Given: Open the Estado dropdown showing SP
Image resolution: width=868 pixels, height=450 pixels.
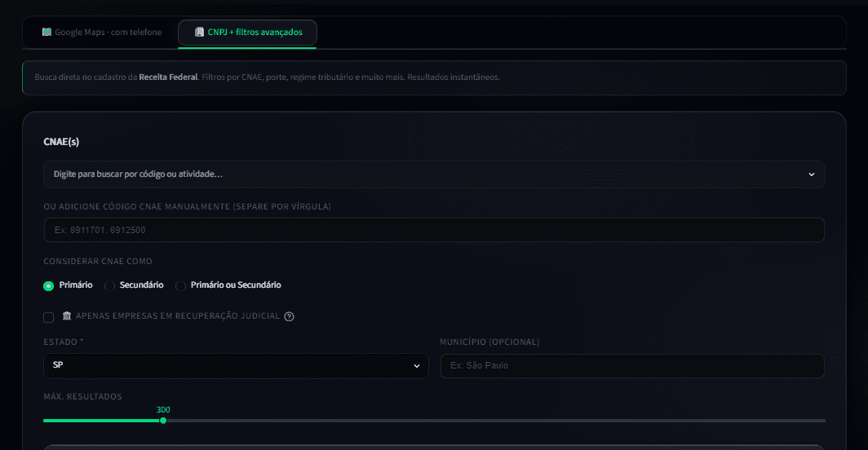Looking at the screenshot, I should (x=236, y=366).
